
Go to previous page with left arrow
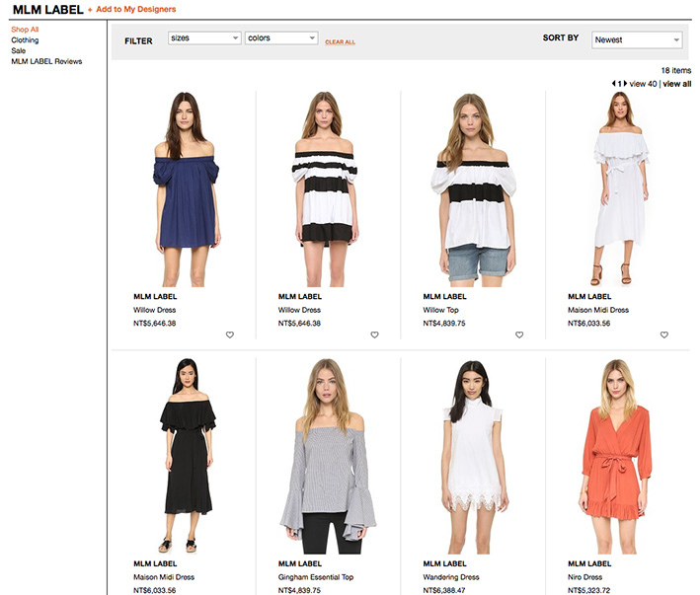[614, 84]
